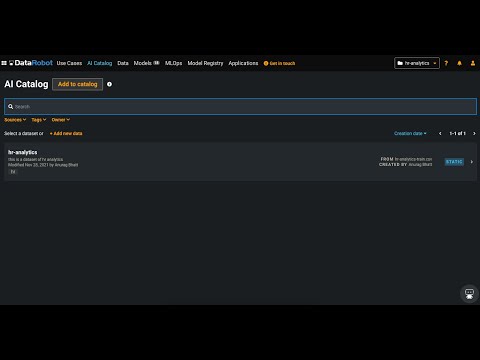480x360 pixels.
Task: Expand hr-analytics row chevron arrow
Action: pyautogui.click(x=472, y=162)
